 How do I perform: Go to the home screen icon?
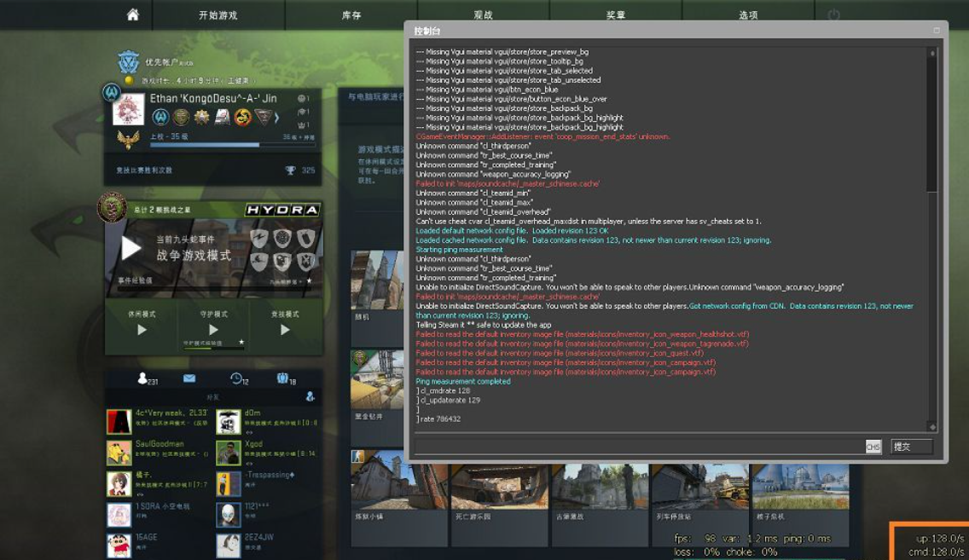coord(133,14)
